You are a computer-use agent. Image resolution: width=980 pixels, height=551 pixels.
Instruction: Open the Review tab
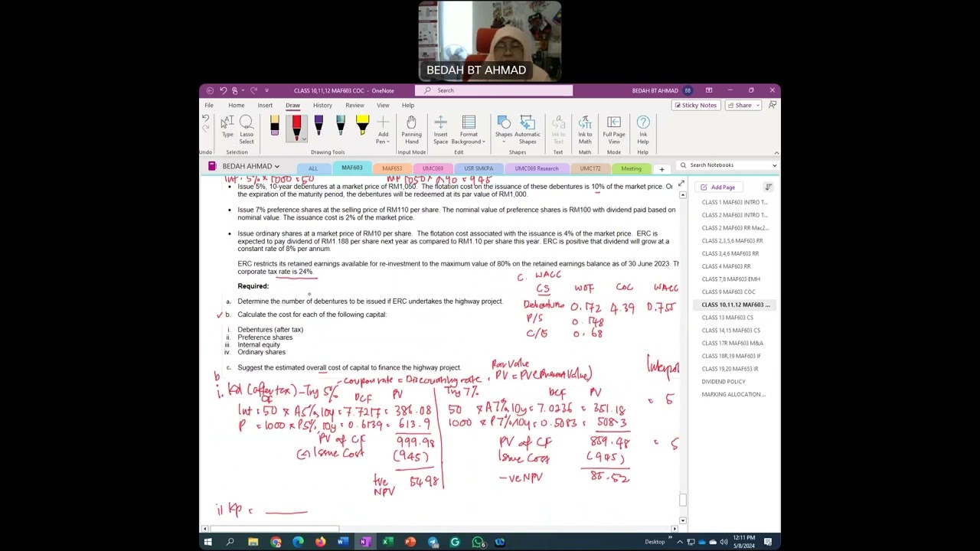(354, 105)
